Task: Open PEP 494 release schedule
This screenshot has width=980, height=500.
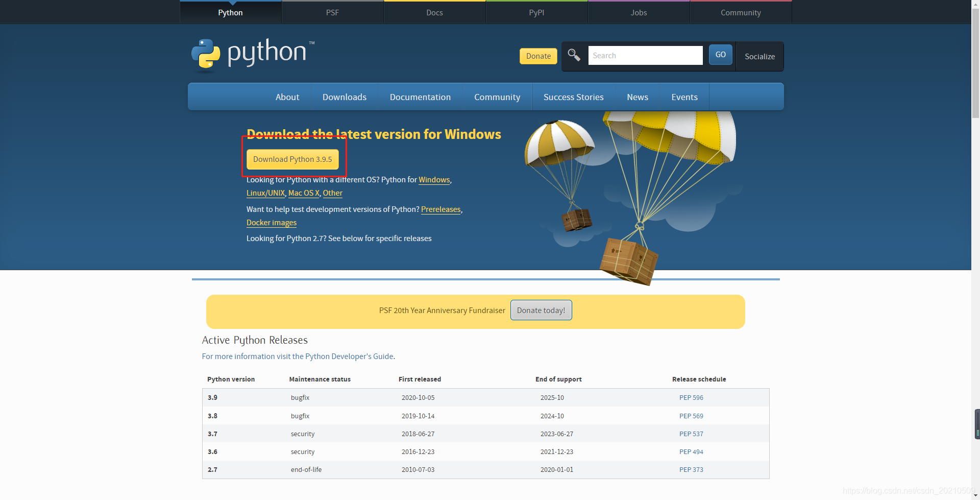Action: point(691,452)
